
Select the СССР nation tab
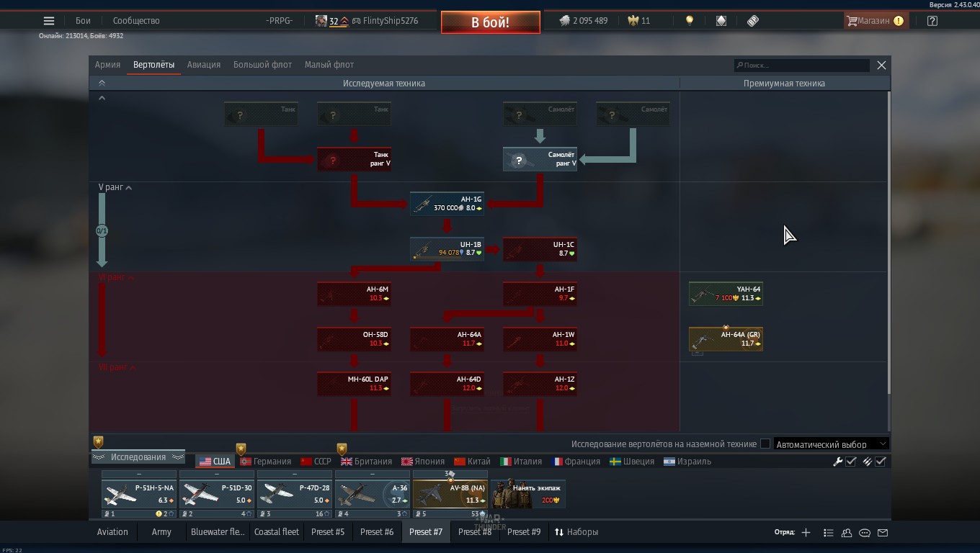[x=316, y=462]
